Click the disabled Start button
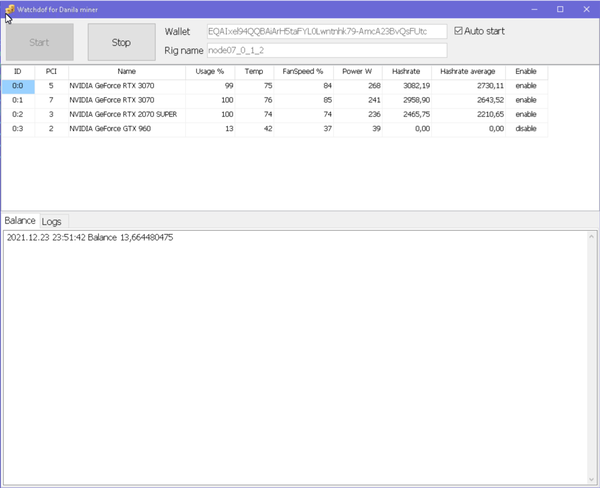 (40, 43)
